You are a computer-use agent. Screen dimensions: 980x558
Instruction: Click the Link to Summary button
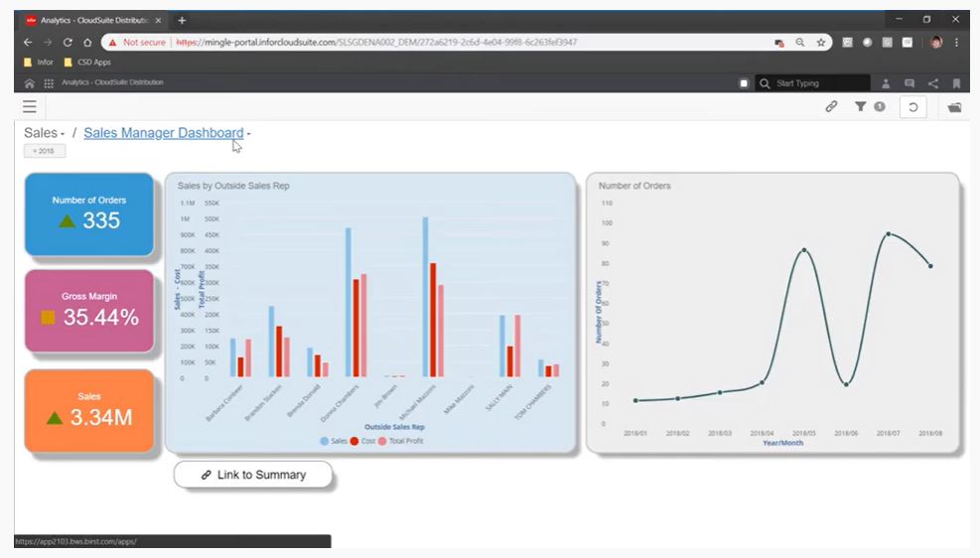(x=253, y=475)
